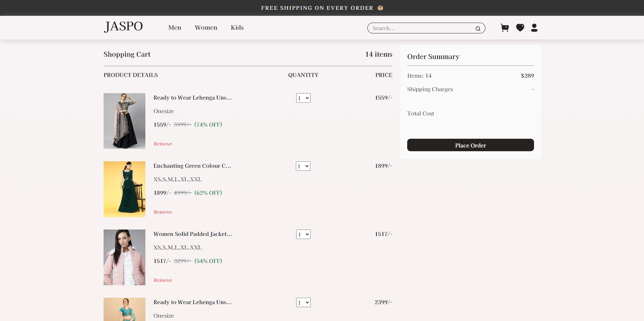Click the '1899/-' price column value
This screenshot has width=644, height=321.
383,166
